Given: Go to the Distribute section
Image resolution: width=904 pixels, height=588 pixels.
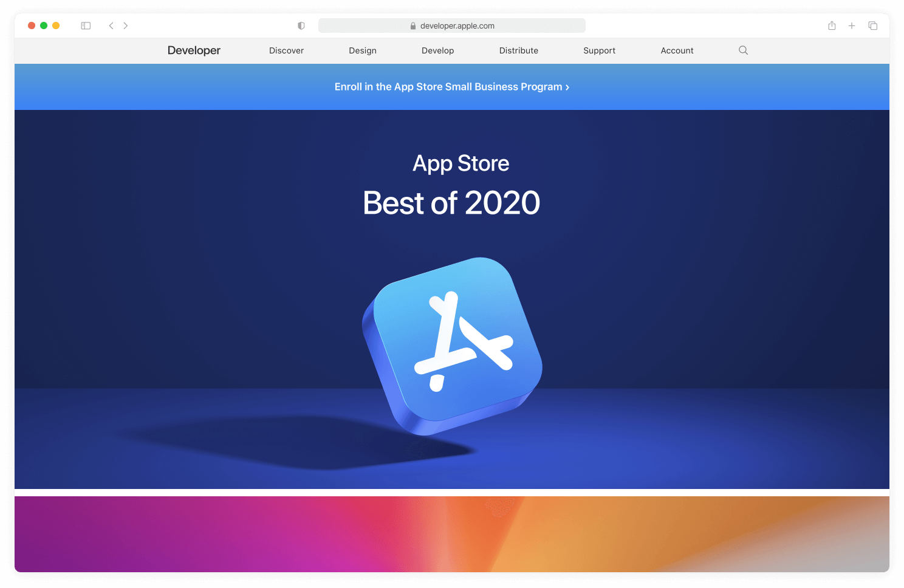Looking at the screenshot, I should pyautogui.click(x=519, y=50).
